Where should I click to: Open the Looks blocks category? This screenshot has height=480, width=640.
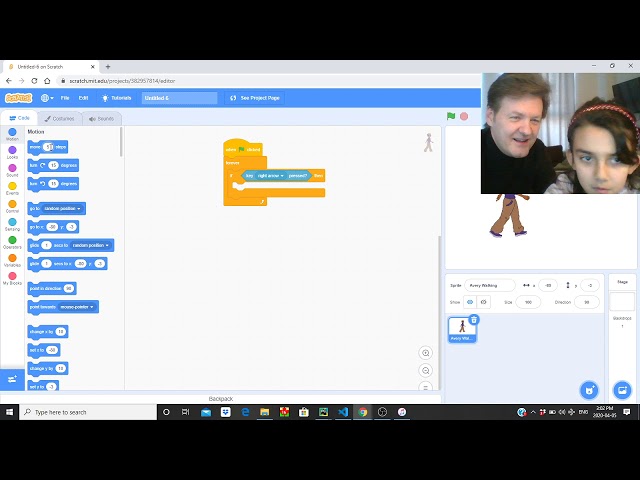click(12, 152)
